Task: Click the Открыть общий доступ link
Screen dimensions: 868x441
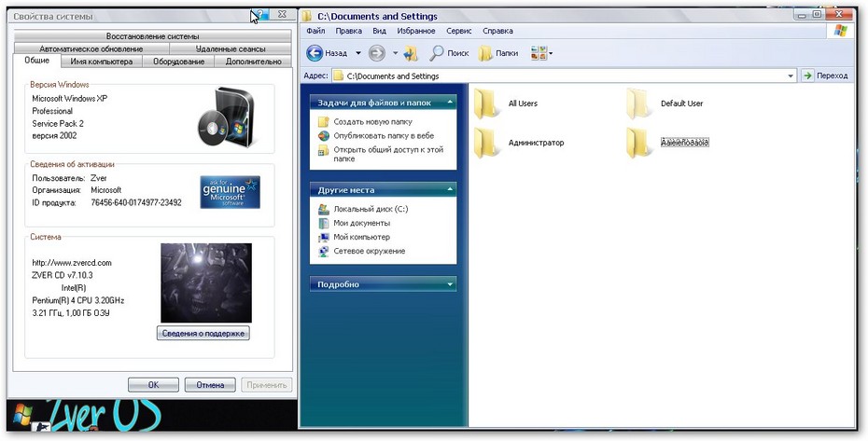Action: click(388, 155)
